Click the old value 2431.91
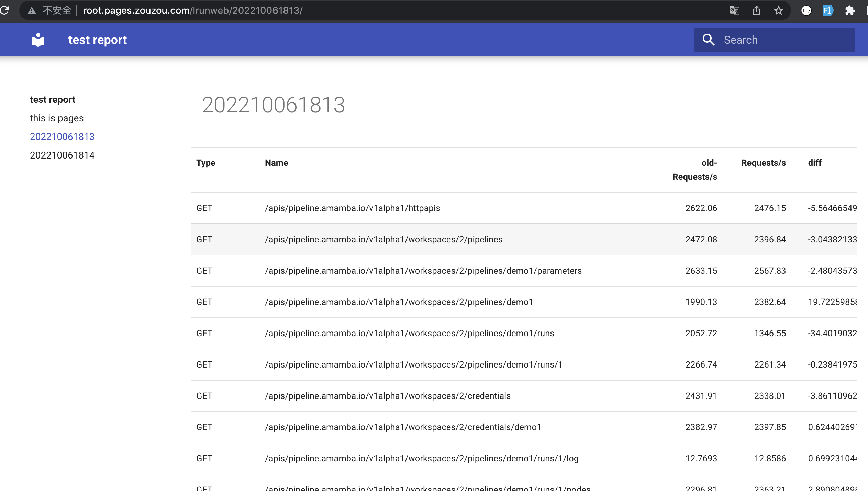Viewport: 868px width, 491px height. (701, 396)
